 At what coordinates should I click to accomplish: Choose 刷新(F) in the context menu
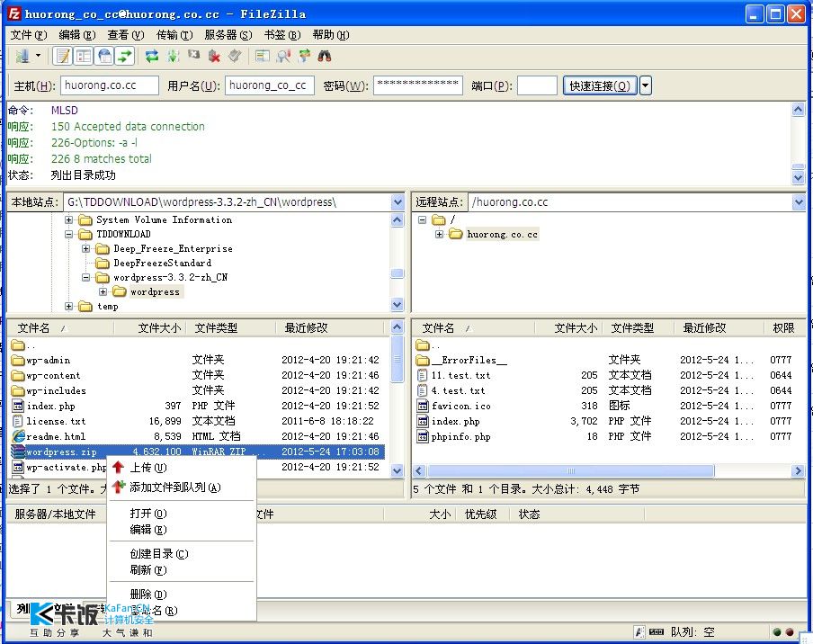pos(182,570)
